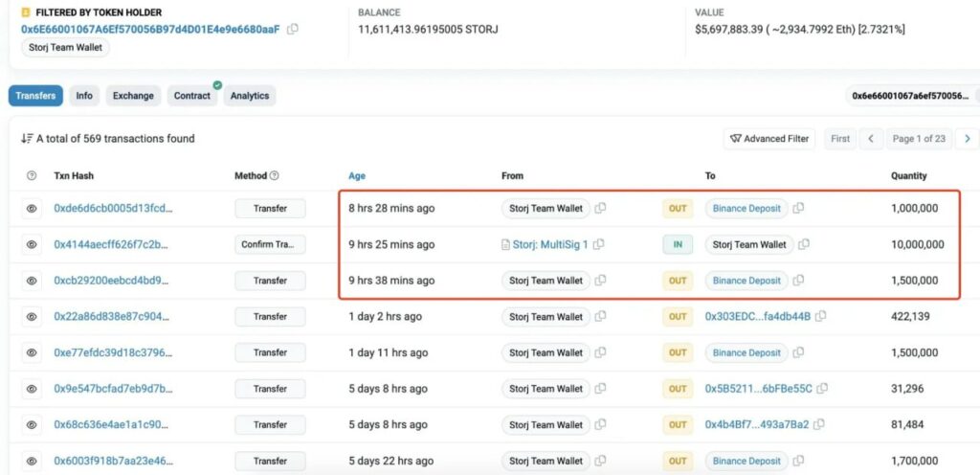Screen dimensions: 980x475
Task: Copy From address in 0x6003f918b7aa23e46 row
Action: point(600,461)
